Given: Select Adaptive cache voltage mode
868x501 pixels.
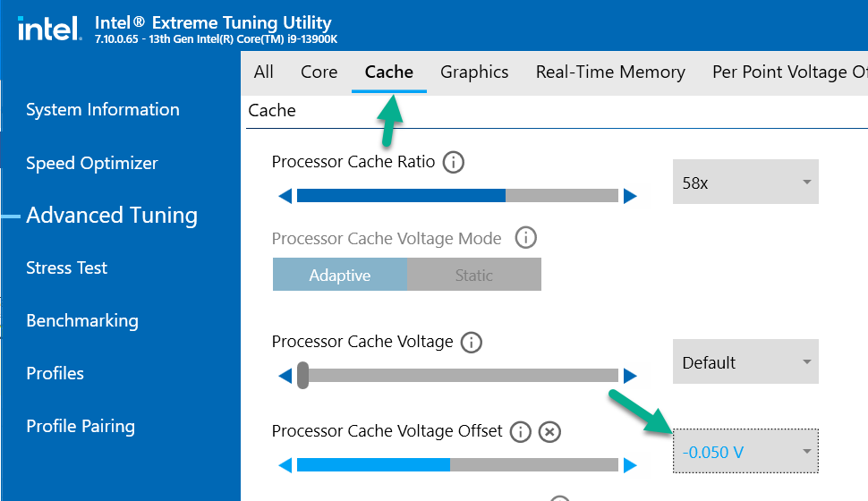Looking at the screenshot, I should coord(340,276).
